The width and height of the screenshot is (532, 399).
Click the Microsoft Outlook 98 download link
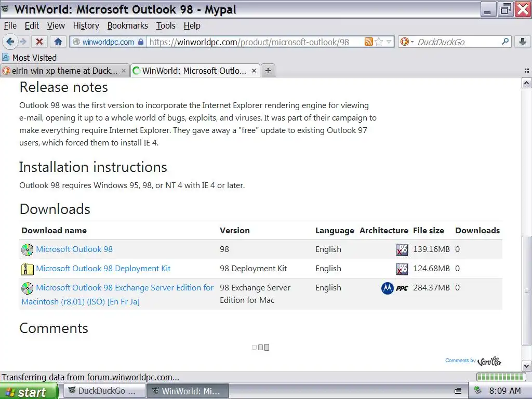(x=74, y=249)
